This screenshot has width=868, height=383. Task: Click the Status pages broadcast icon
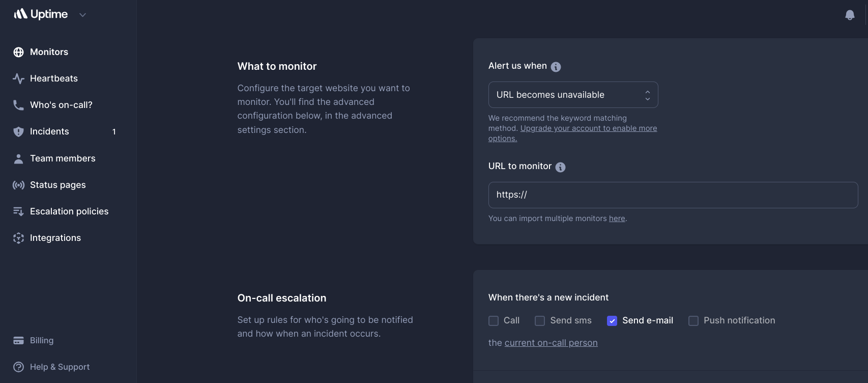(x=18, y=185)
